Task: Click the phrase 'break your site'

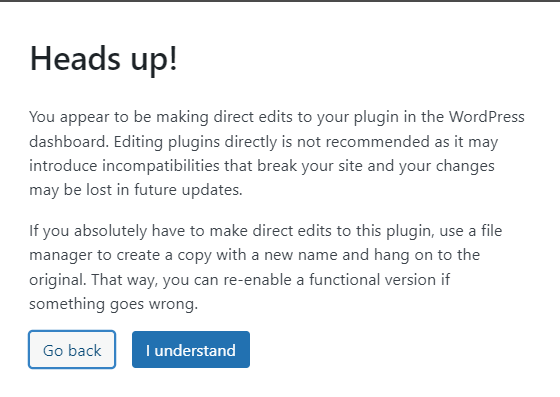Action: pos(310,166)
